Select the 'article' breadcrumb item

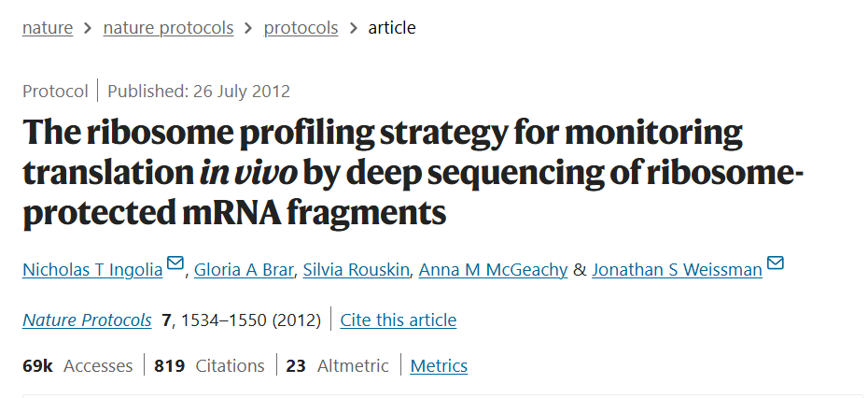click(x=392, y=28)
